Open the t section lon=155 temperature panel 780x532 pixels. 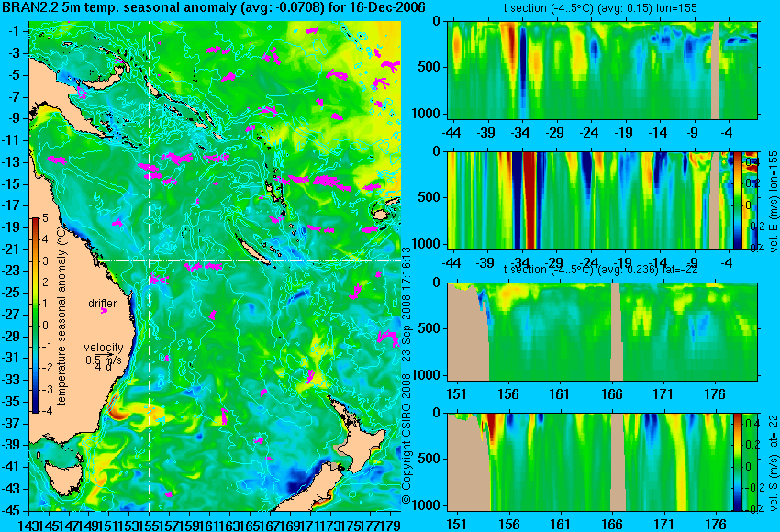pyautogui.click(x=603, y=70)
